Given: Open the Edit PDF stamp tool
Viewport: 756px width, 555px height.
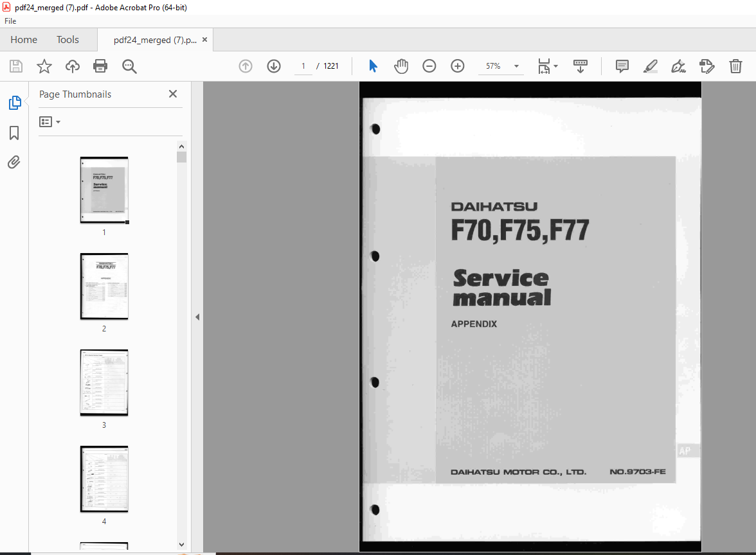Looking at the screenshot, I should coord(707,66).
